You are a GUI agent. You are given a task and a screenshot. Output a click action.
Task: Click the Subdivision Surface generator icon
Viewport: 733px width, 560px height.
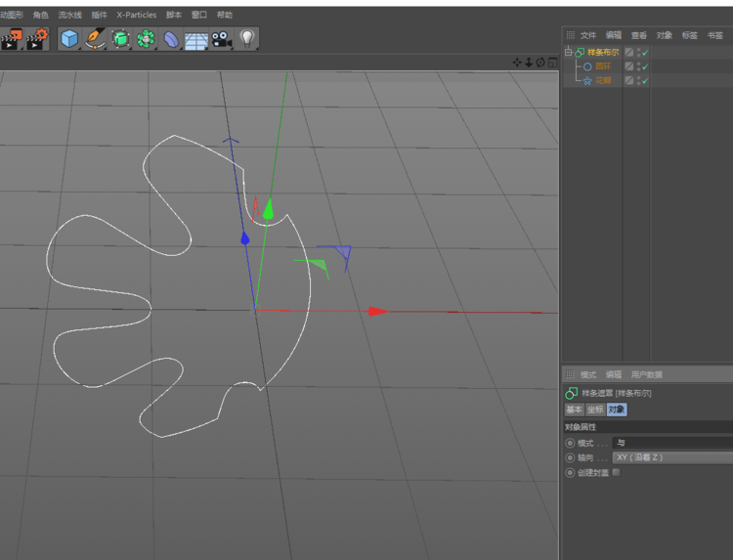click(x=120, y=39)
